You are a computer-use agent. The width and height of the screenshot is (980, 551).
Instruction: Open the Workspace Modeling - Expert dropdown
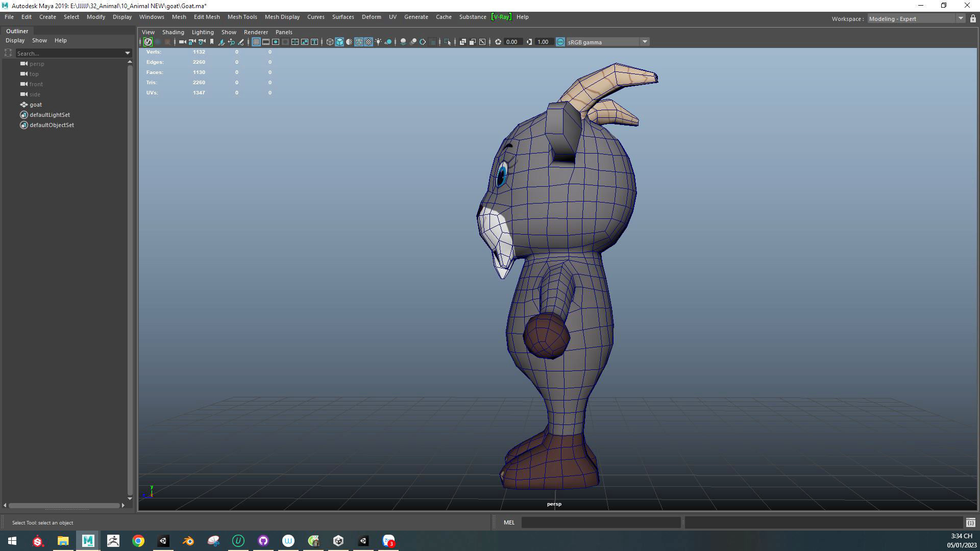tap(916, 19)
